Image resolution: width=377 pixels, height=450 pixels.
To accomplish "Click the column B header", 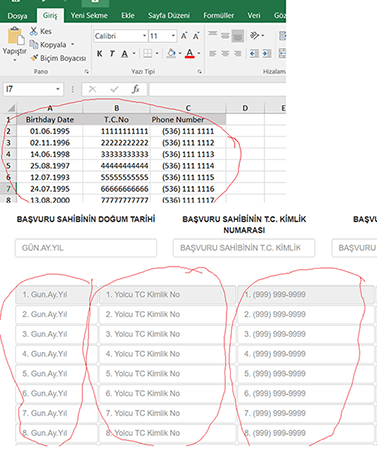I will click(117, 108).
